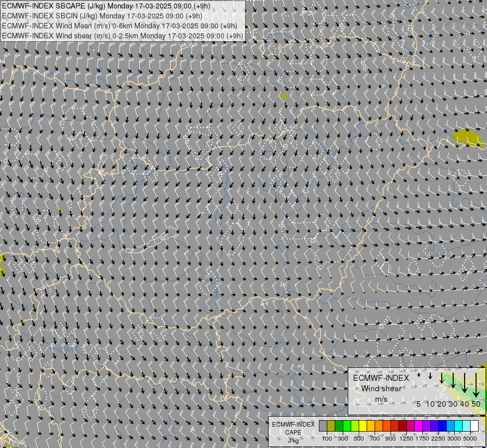Select the amber CAPE legend swatch
The width and height of the screenshot is (487, 448).
371,426
